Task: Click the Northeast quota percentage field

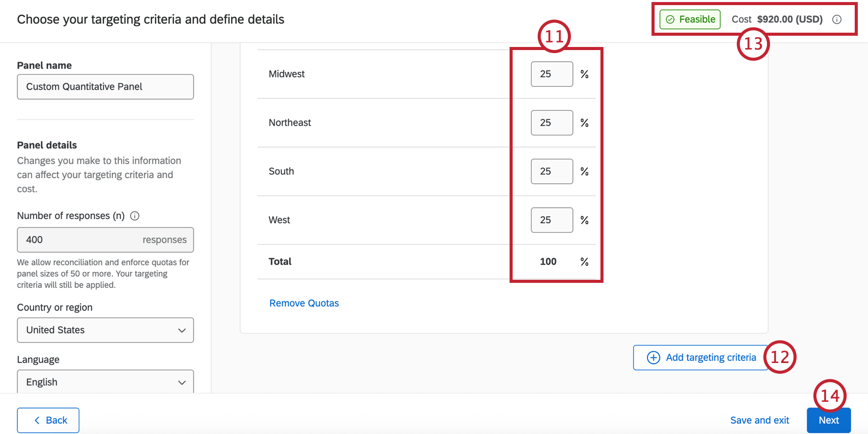Action: pos(551,123)
